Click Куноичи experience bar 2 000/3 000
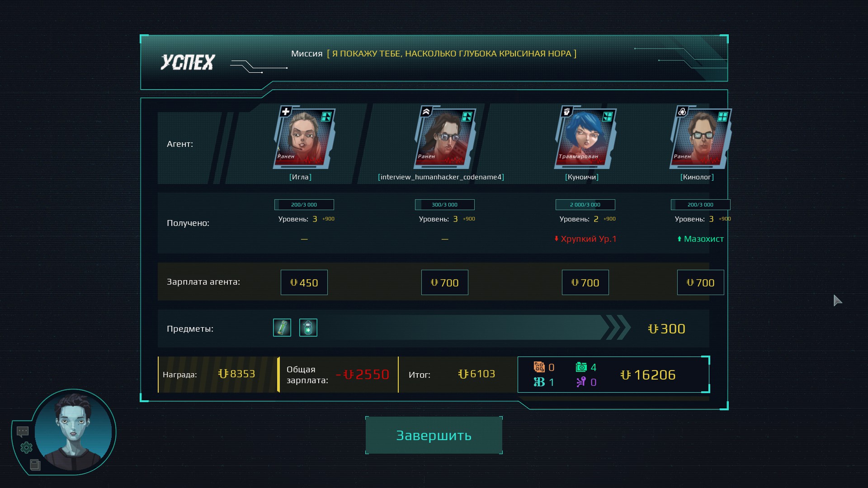868x488 pixels. tap(585, 205)
